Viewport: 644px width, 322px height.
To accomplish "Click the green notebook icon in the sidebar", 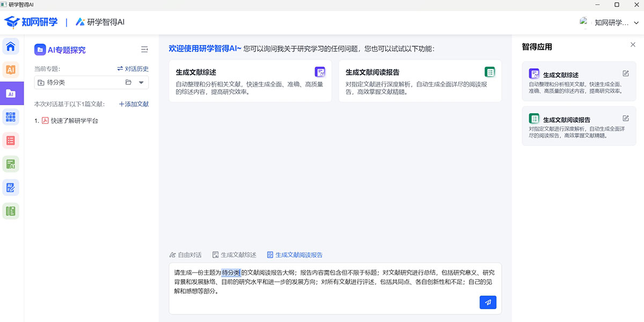I will coord(11,211).
